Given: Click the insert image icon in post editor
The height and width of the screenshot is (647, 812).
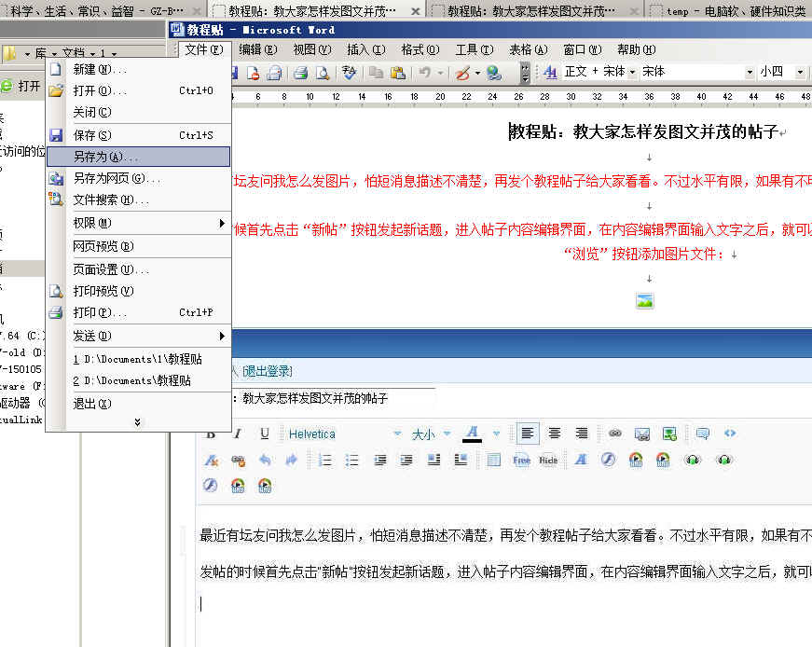Looking at the screenshot, I should 641,434.
